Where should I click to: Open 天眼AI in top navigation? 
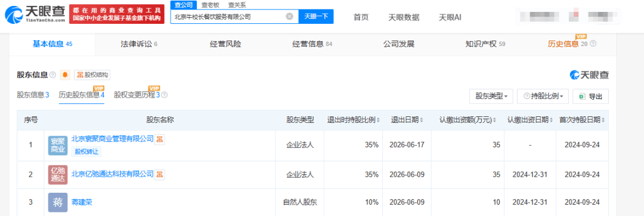click(x=450, y=17)
